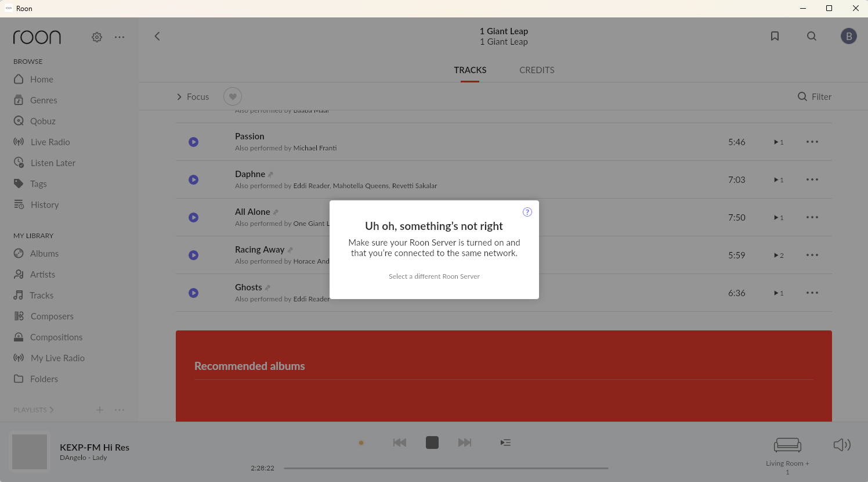
Task: Open now playing album art thumbnail
Action: pos(30,452)
